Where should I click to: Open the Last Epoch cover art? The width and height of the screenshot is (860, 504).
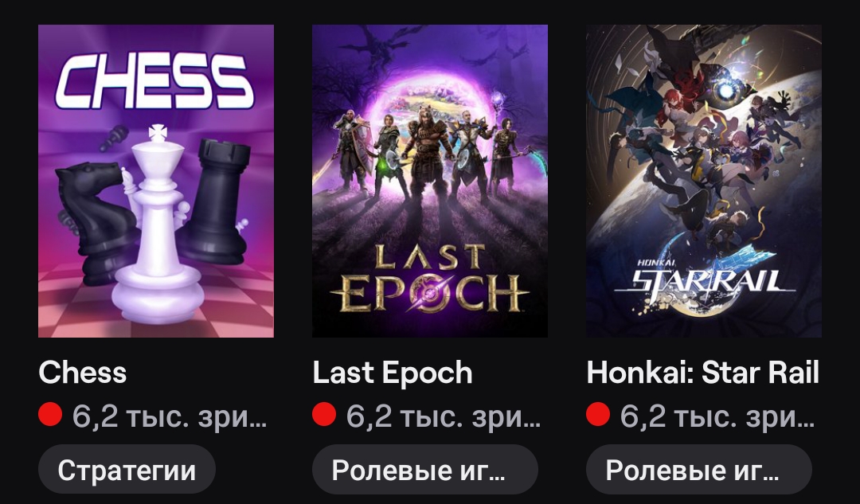(x=430, y=181)
